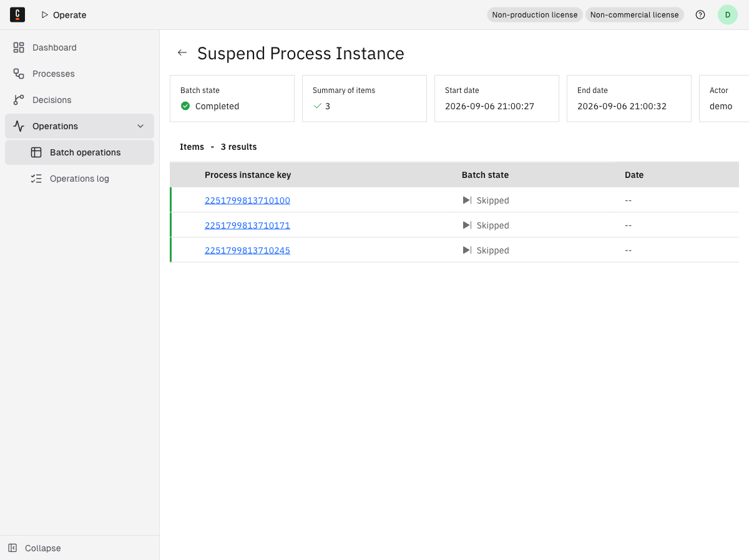Click Skipped icon in row 2251799813710100
Viewport: 749px width, 560px height.
pyautogui.click(x=467, y=200)
